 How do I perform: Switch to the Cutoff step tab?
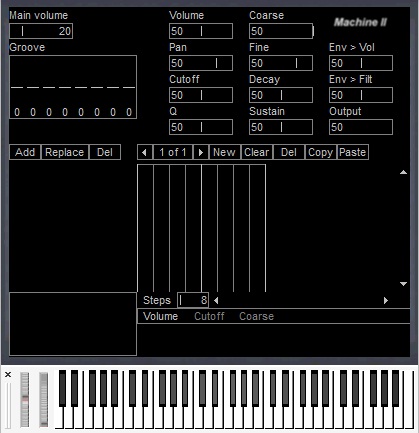click(209, 316)
